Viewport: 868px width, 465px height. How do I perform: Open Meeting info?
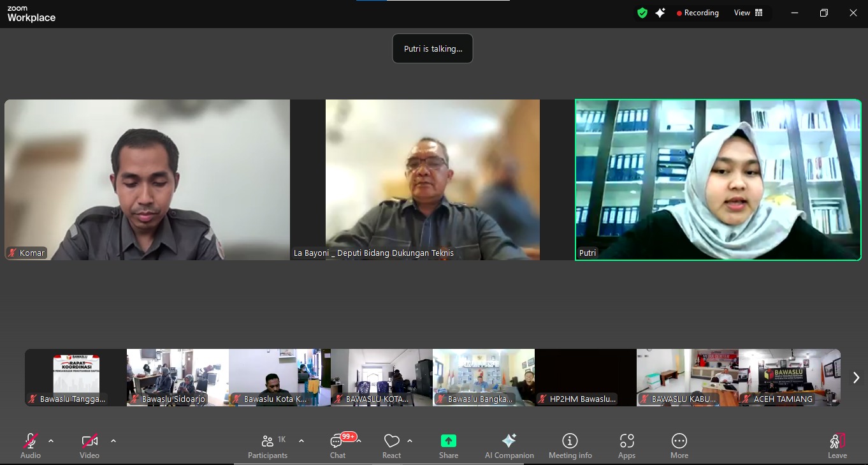click(x=570, y=446)
